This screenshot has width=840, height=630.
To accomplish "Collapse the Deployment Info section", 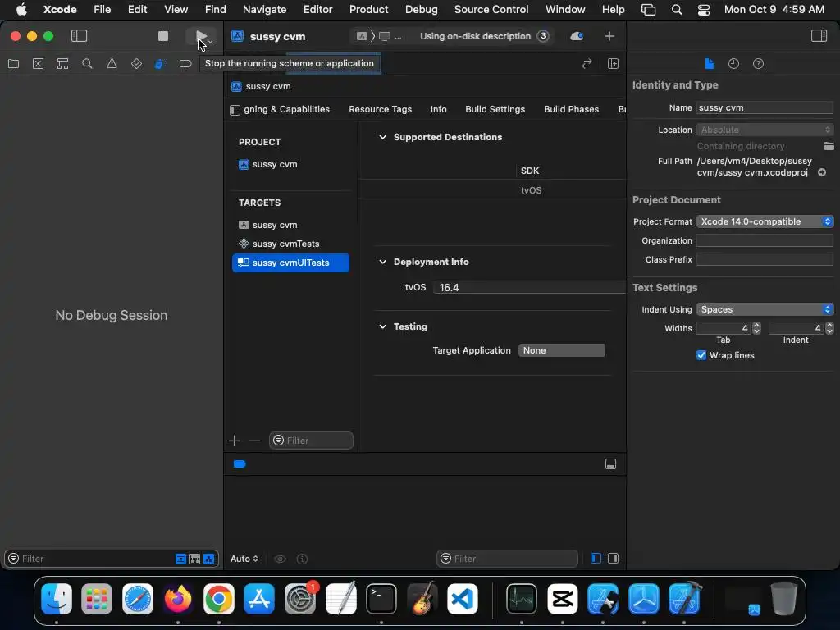I will tap(382, 262).
